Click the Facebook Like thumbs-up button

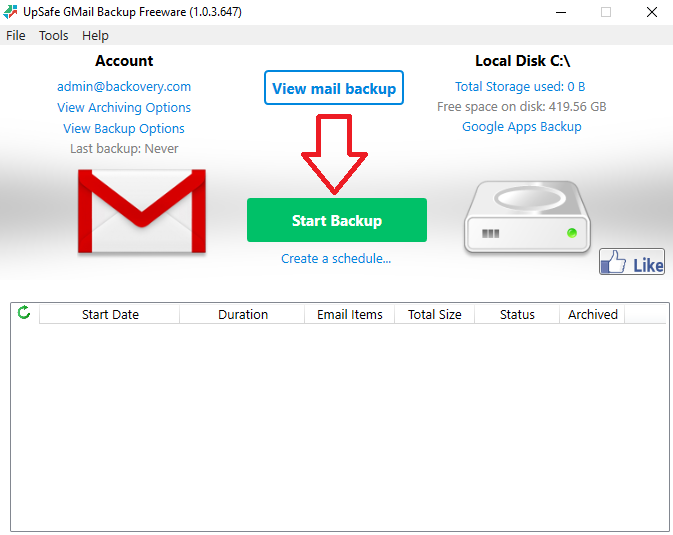pos(632,261)
